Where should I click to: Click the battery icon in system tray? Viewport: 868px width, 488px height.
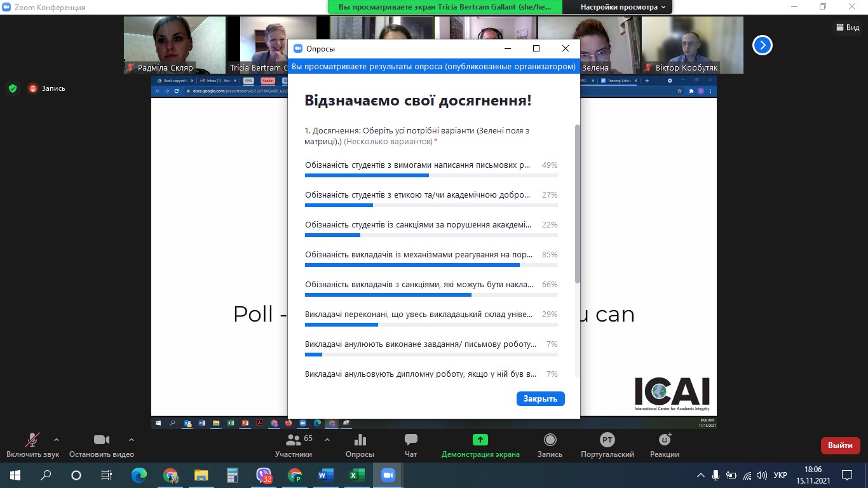click(731, 475)
